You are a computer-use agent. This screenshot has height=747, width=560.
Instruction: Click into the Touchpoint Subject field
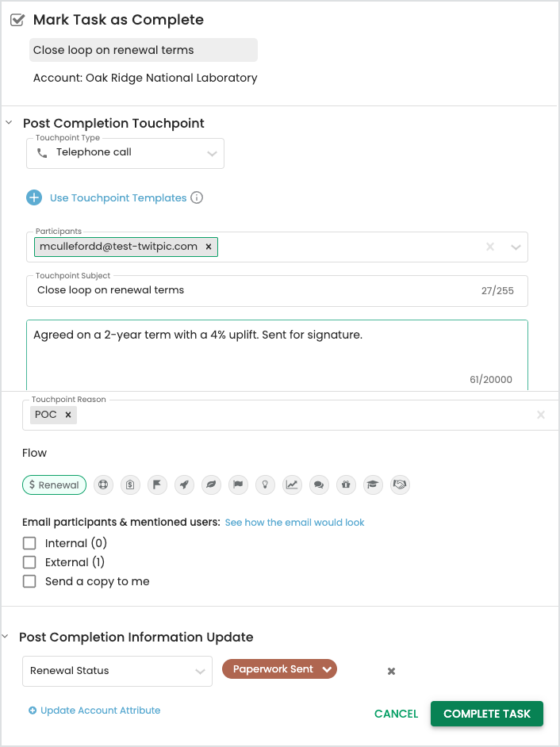pos(277,290)
